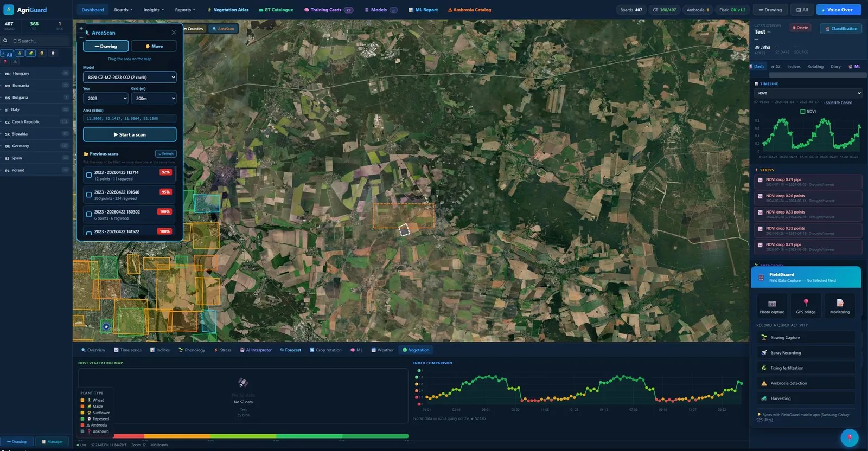Tick the scan 20260422 180302 checkbox
This screenshot has height=451, width=868.
pyautogui.click(x=89, y=214)
